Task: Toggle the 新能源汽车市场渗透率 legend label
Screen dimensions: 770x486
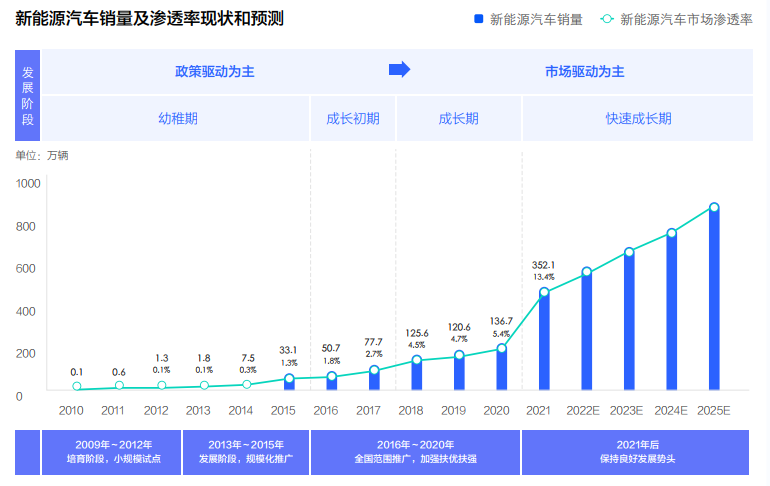Action: pyautogui.click(x=686, y=19)
